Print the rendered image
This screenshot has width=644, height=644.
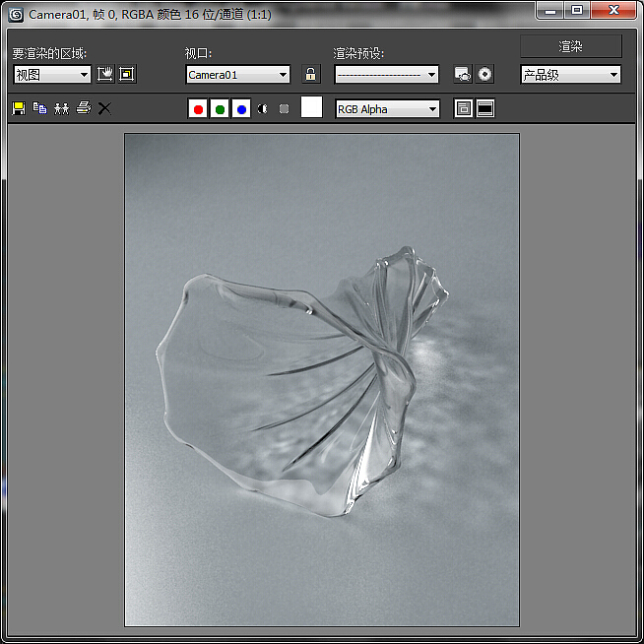pyautogui.click(x=84, y=108)
